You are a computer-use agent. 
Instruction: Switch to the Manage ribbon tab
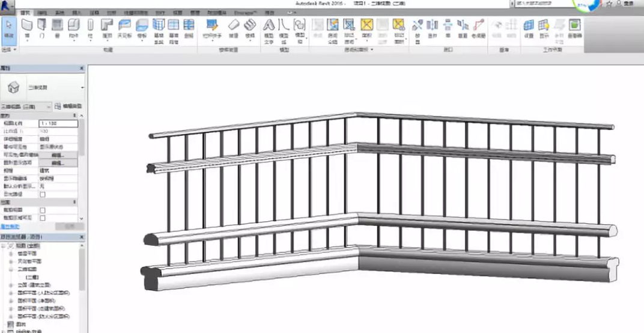[x=195, y=13]
